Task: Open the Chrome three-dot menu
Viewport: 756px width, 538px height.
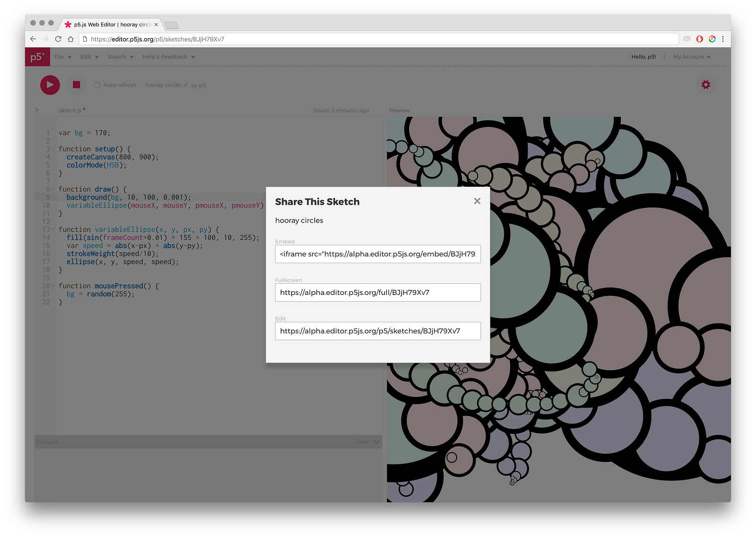Action: [x=722, y=39]
